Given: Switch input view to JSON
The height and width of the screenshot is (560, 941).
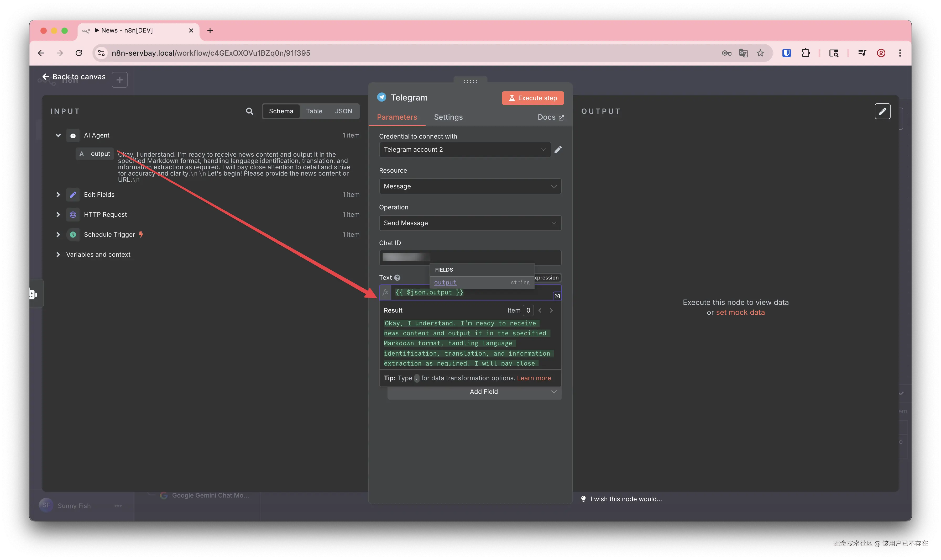Looking at the screenshot, I should [x=343, y=111].
